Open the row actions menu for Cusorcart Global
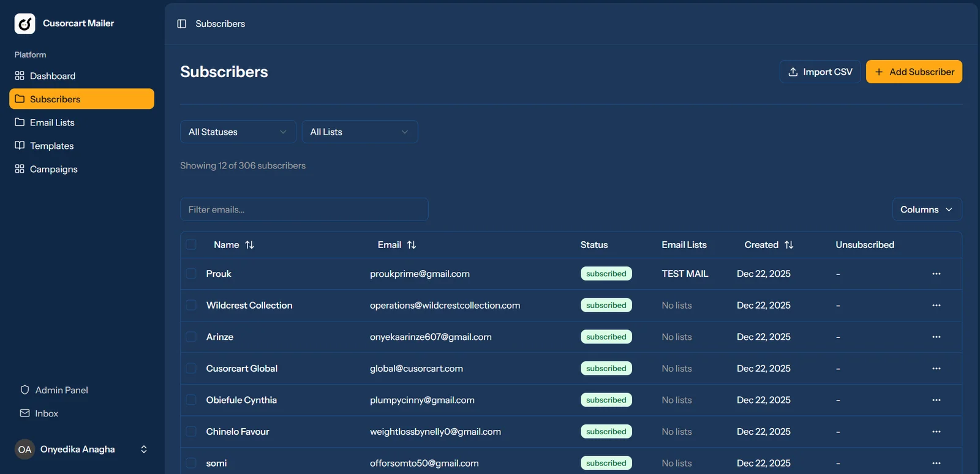Image resolution: width=980 pixels, height=474 pixels. coord(937,369)
